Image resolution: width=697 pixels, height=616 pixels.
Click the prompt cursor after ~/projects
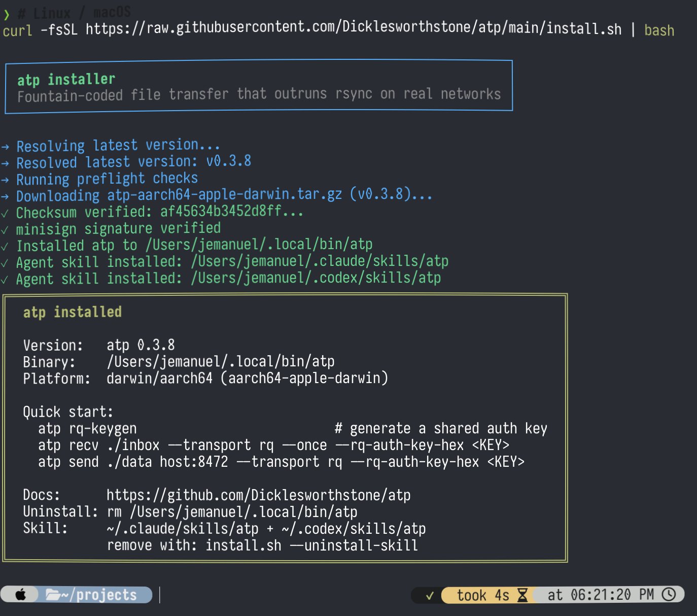[x=160, y=595]
